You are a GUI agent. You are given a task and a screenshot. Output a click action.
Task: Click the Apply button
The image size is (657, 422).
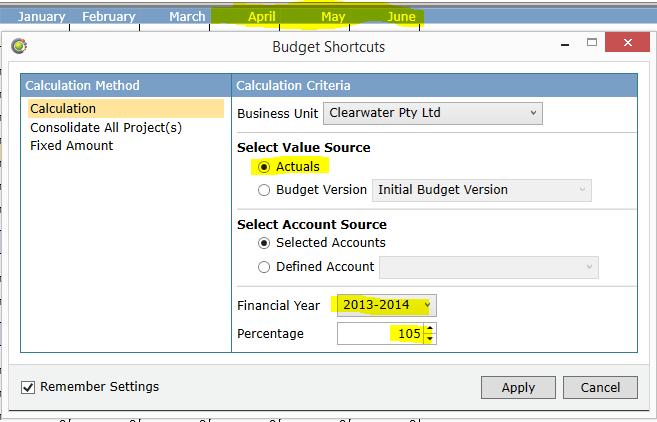point(518,388)
